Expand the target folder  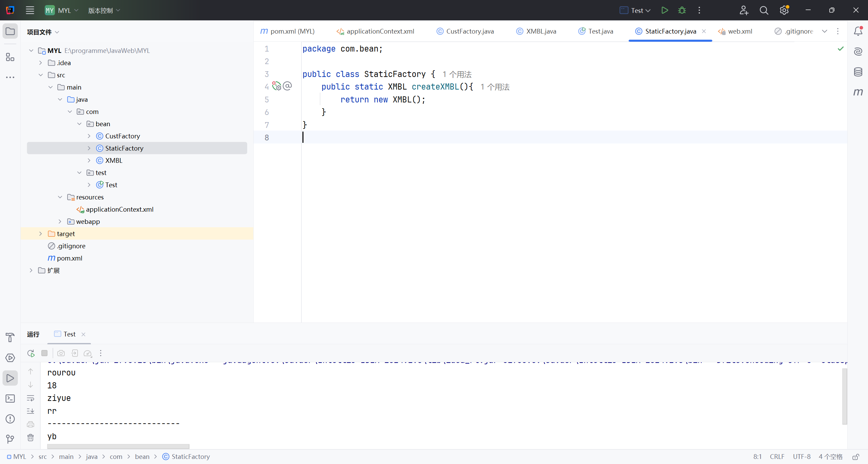click(x=40, y=234)
